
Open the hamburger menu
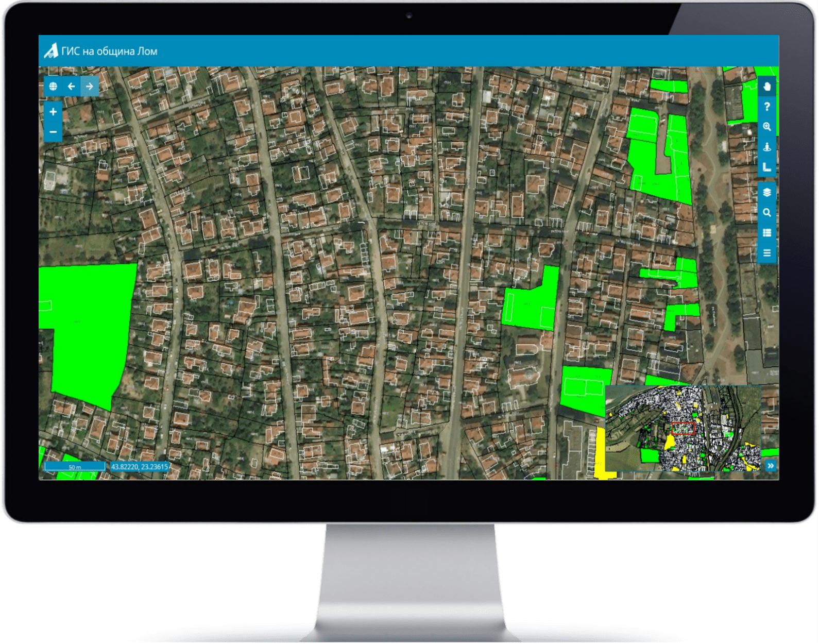pyautogui.click(x=767, y=253)
